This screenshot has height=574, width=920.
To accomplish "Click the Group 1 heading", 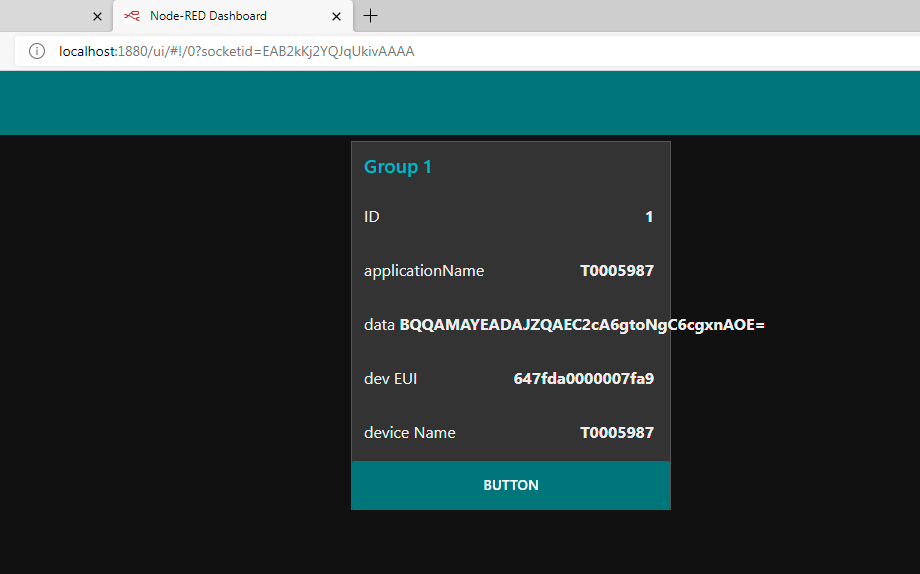I will point(398,167).
